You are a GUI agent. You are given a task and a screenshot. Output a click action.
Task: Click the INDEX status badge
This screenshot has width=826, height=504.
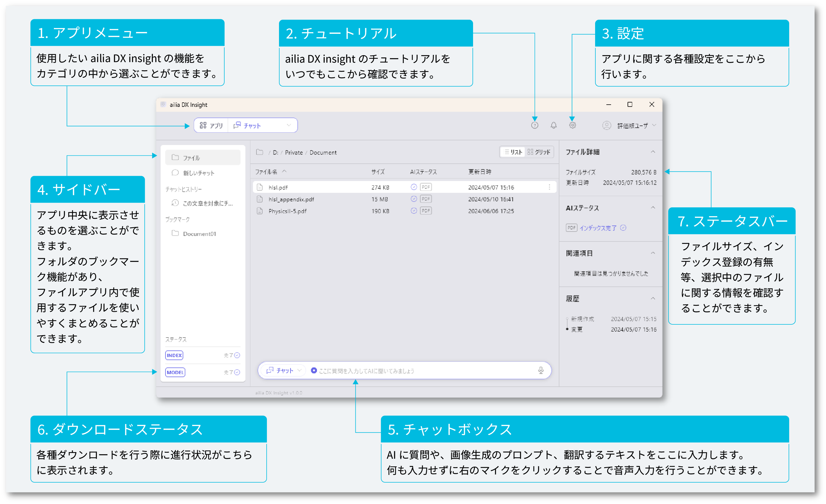click(174, 355)
